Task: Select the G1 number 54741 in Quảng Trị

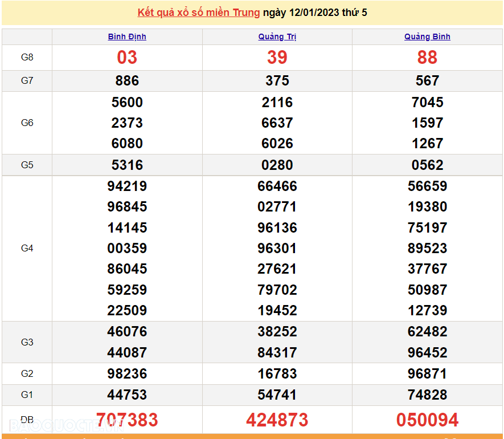Action: click(x=277, y=395)
